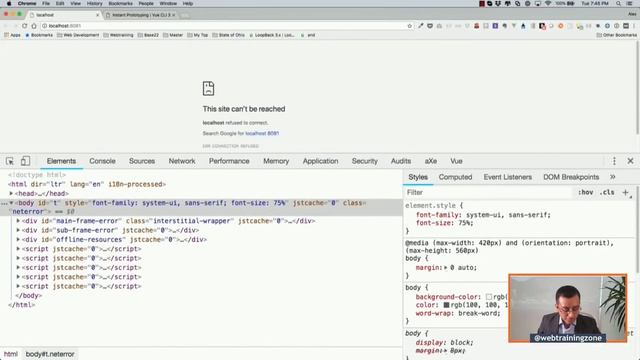Select the word-wrap break-word declaration

pyautogui.click(x=458, y=313)
